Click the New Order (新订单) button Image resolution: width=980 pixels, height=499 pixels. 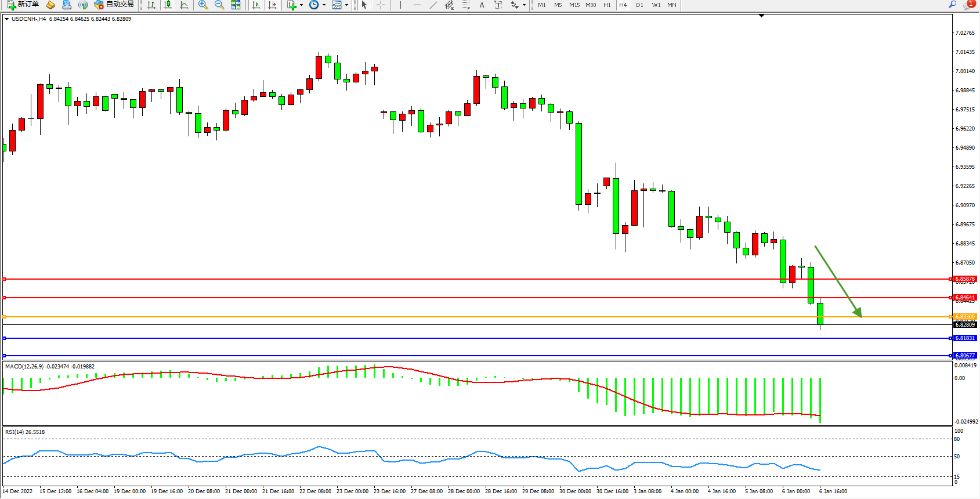pyautogui.click(x=23, y=5)
